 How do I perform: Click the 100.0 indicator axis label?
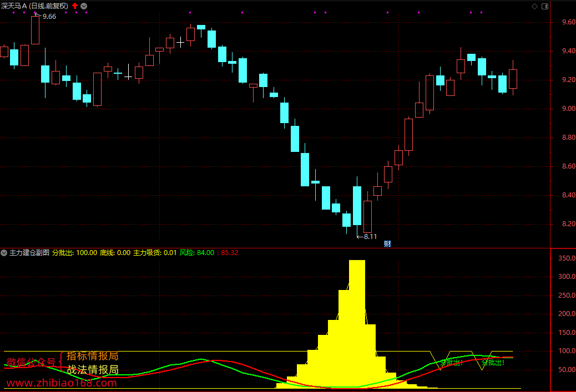tap(567, 351)
